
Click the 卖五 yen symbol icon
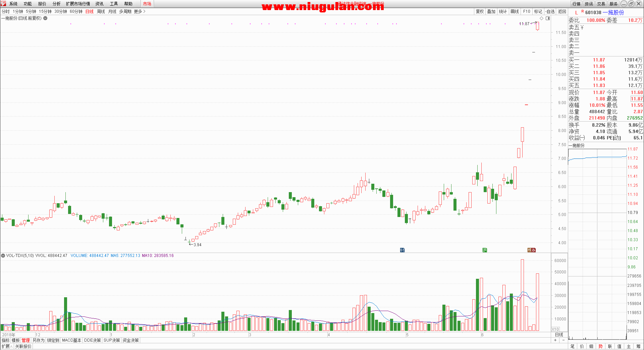point(582,27)
